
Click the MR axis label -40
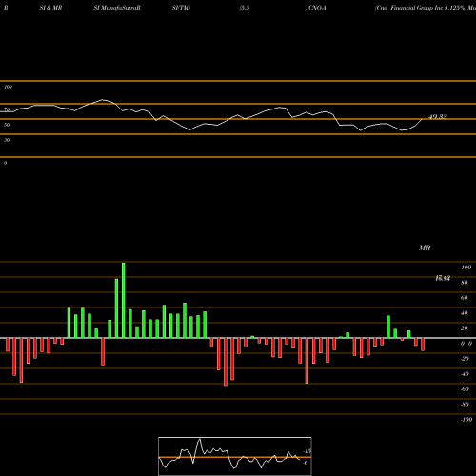[465, 374]
